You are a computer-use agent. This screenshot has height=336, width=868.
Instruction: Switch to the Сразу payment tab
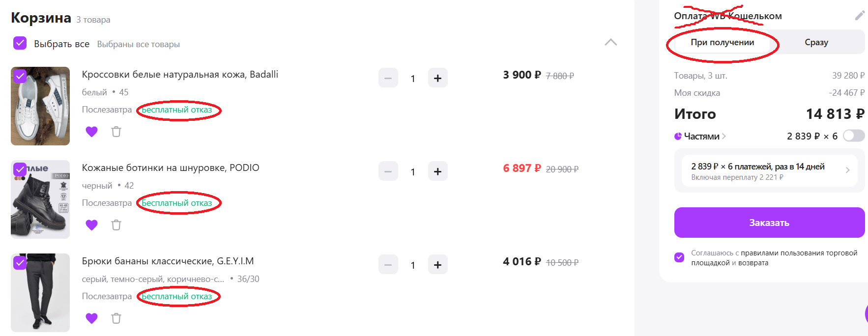pos(816,42)
